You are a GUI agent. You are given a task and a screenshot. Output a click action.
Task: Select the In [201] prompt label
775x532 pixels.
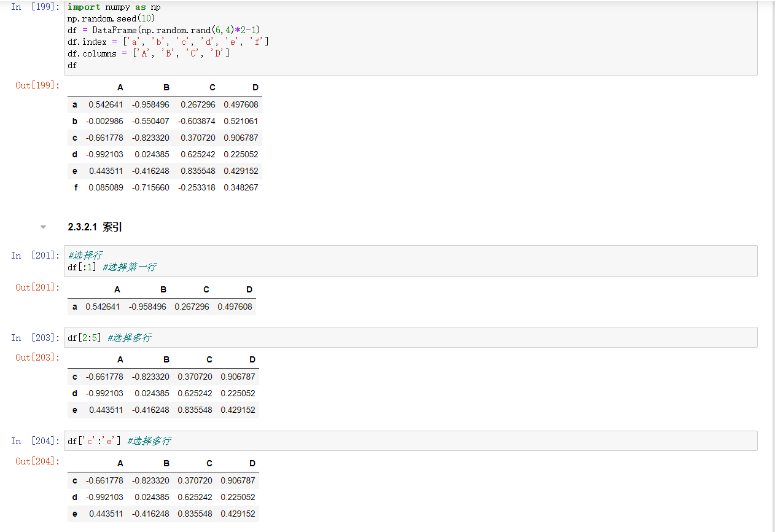(x=36, y=256)
